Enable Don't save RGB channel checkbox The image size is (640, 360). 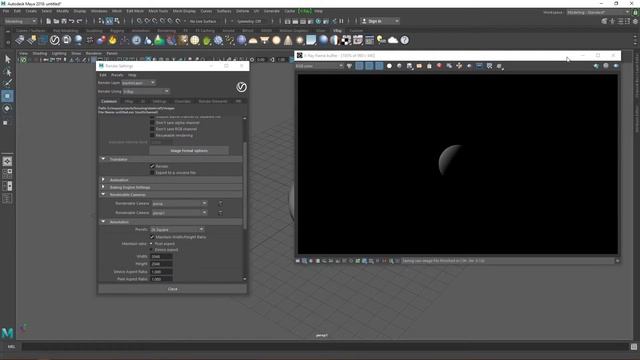(152, 129)
